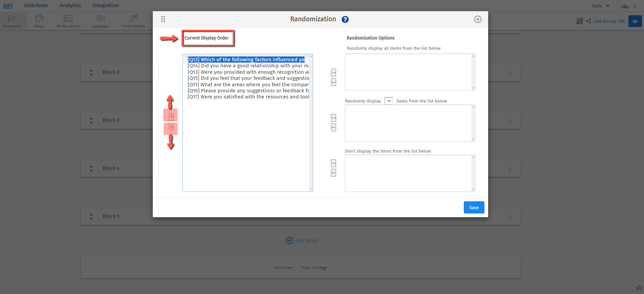The width and height of the screenshot is (644, 294).
Task: Open first Block 3 options menu
Action: pyautogui.click(x=510, y=72)
